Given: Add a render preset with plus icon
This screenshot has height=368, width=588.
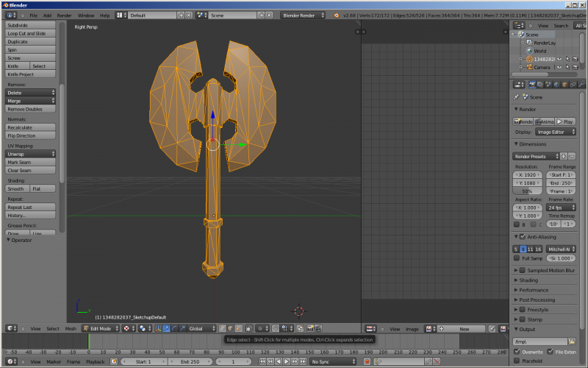Looking at the screenshot, I should tap(564, 156).
